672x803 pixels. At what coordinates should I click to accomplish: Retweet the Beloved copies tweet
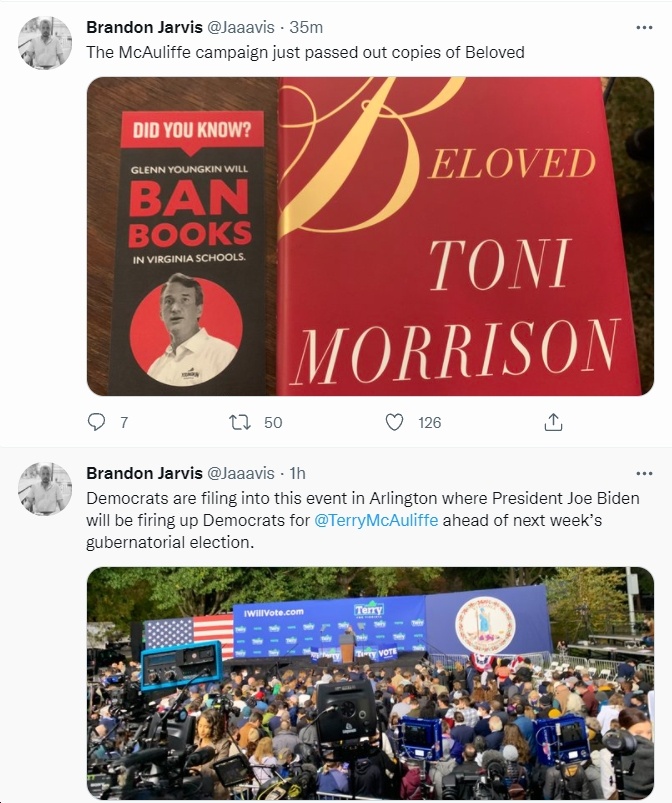pos(239,422)
